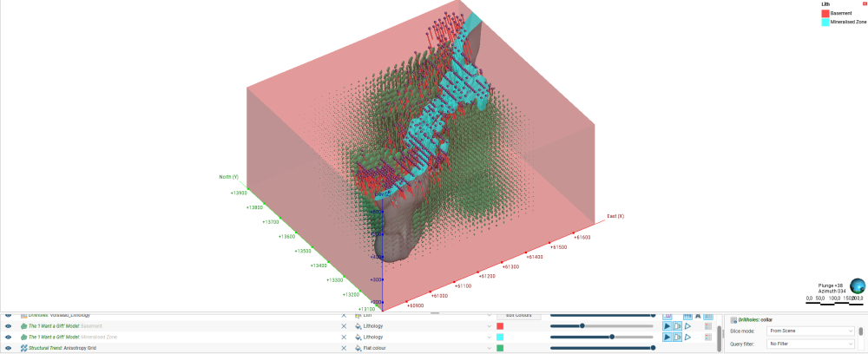Adjust Basement opacity slider handle

pyautogui.click(x=582, y=325)
